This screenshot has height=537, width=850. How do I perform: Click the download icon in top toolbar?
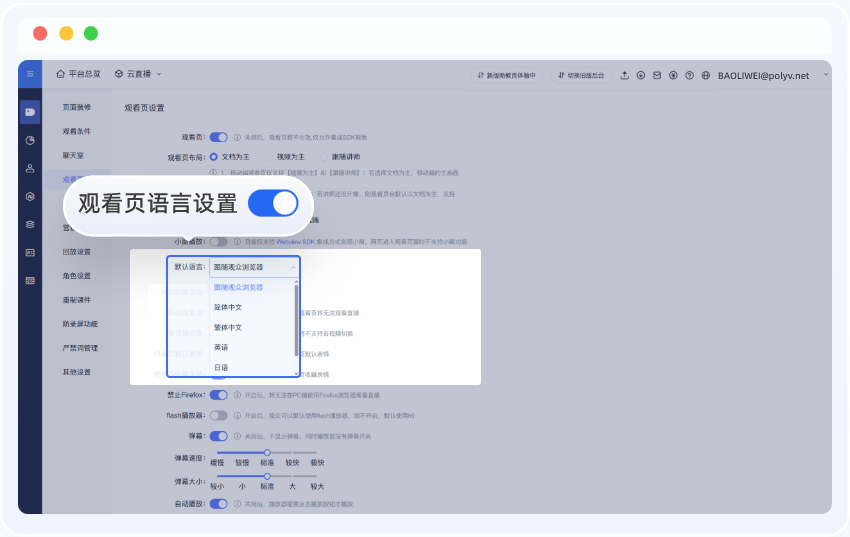641,75
